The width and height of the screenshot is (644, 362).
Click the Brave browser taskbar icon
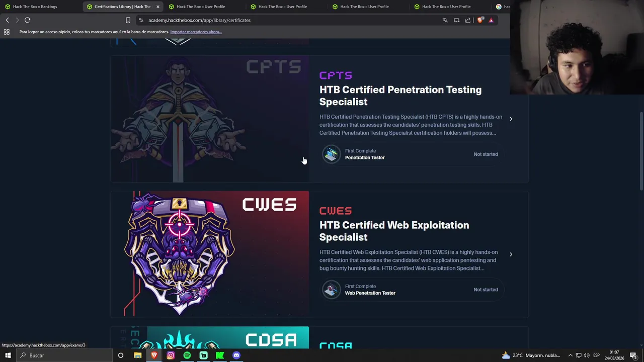click(x=154, y=355)
